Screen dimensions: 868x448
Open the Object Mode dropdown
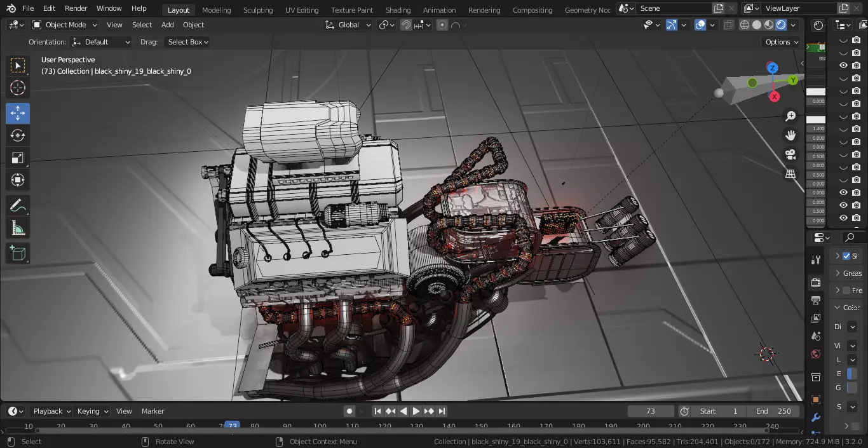65,25
